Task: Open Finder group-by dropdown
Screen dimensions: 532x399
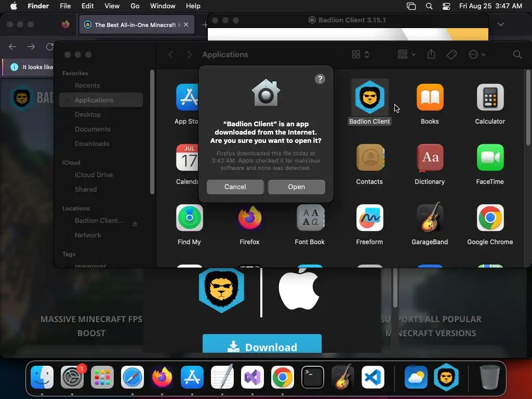Action: pos(406,55)
